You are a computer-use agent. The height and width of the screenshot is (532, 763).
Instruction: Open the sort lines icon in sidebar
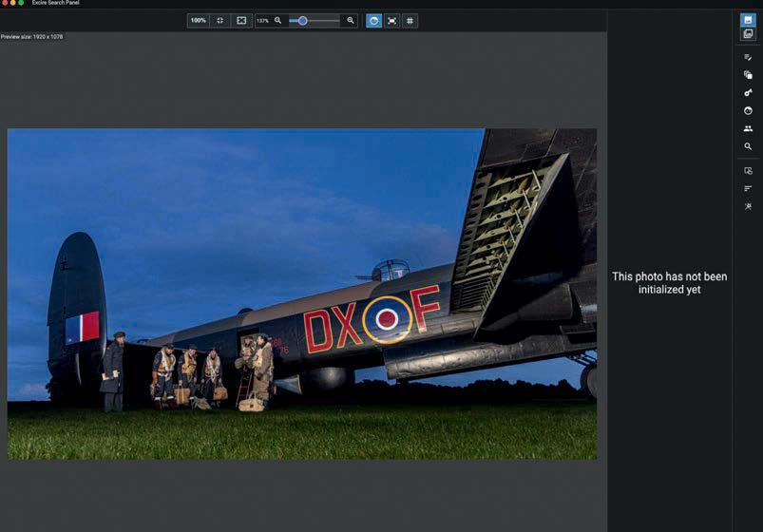pos(748,188)
